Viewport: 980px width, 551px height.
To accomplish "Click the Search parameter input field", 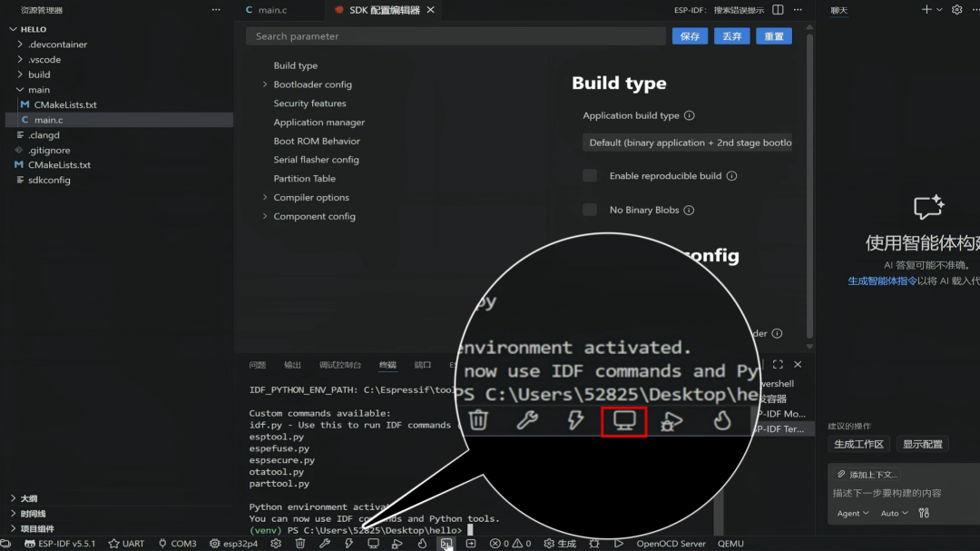I will click(456, 36).
